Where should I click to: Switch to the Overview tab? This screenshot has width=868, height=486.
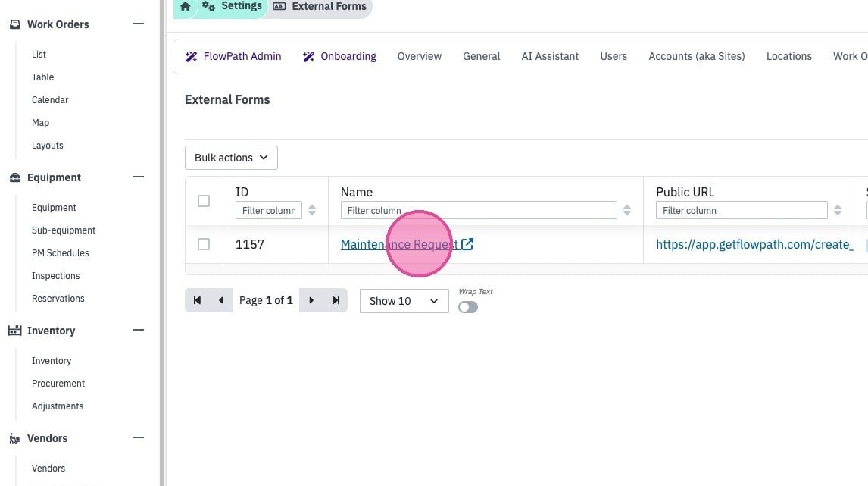[419, 57]
